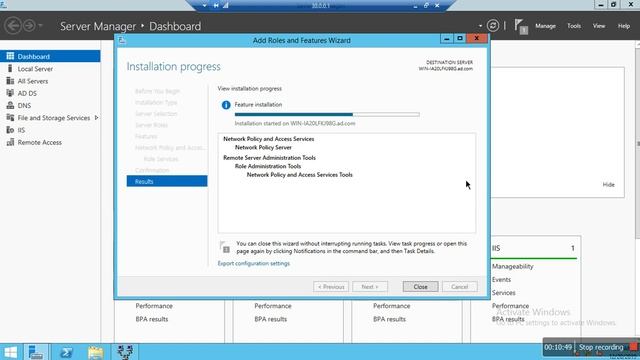
Task: Click the Feature installation info icon
Action: (x=226, y=105)
